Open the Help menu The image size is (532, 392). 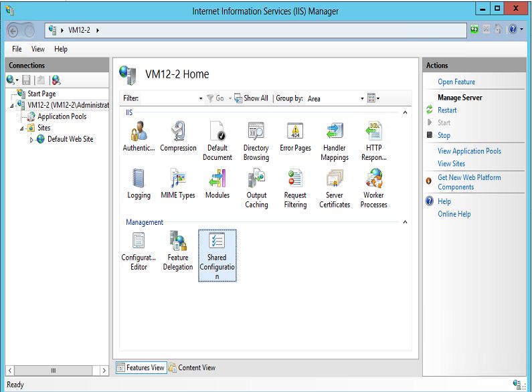point(61,50)
